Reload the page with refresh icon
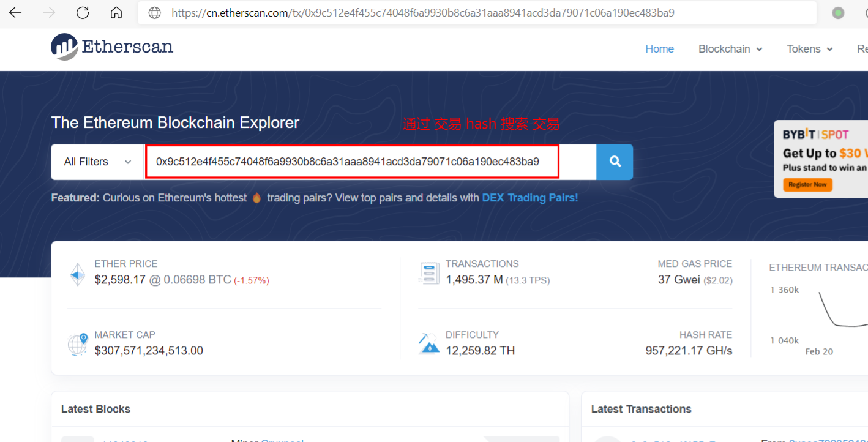Image resolution: width=868 pixels, height=442 pixels. (83, 13)
